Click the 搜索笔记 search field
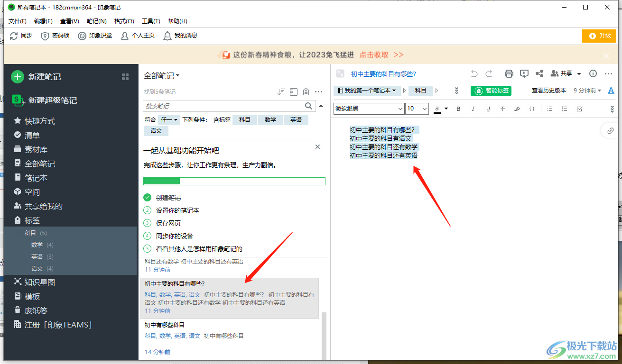Viewport: 622px width, 364px height. point(223,106)
